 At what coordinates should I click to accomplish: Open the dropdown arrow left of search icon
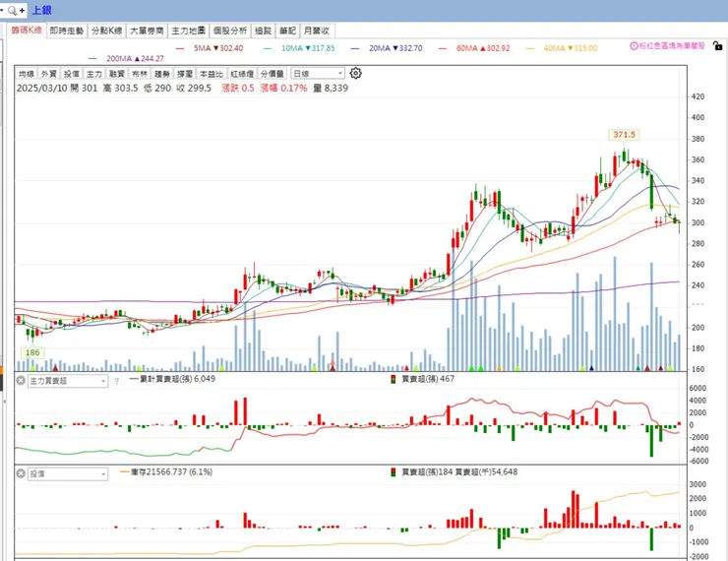click(2, 10)
